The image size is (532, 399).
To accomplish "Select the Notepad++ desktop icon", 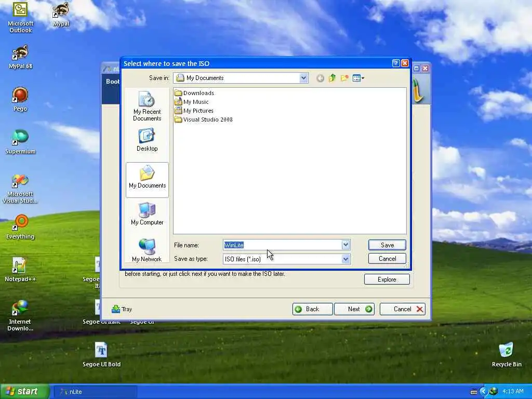I will [x=20, y=270].
